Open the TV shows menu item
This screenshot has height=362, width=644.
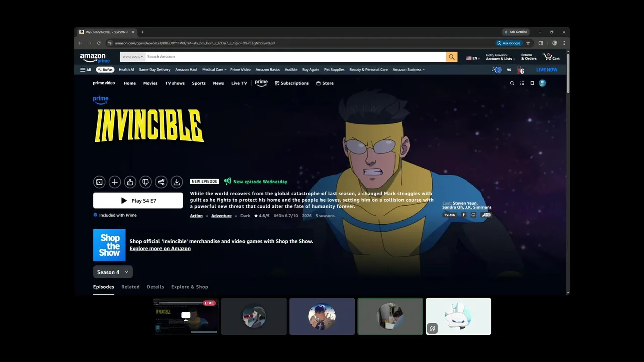coord(175,83)
